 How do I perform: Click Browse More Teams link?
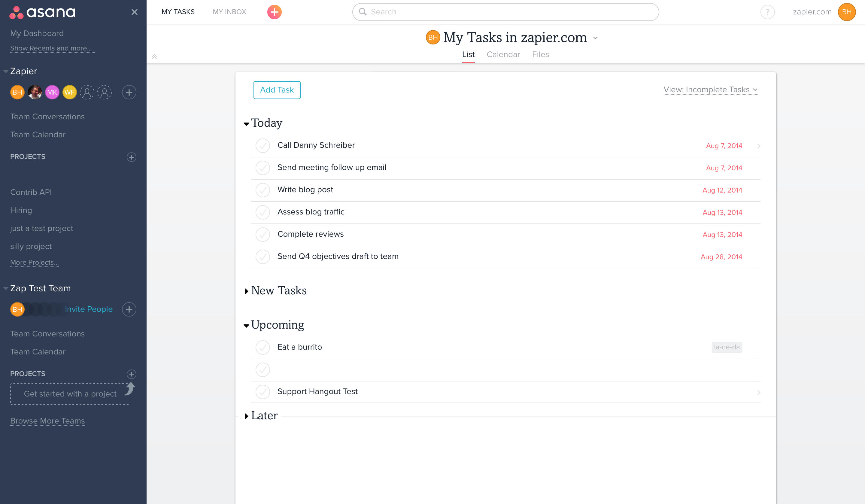pos(47,421)
